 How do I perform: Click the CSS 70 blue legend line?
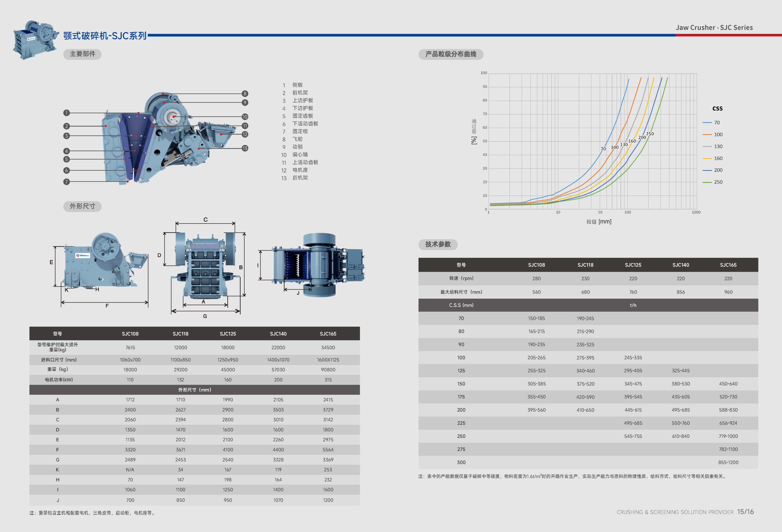[x=707, y=123]
